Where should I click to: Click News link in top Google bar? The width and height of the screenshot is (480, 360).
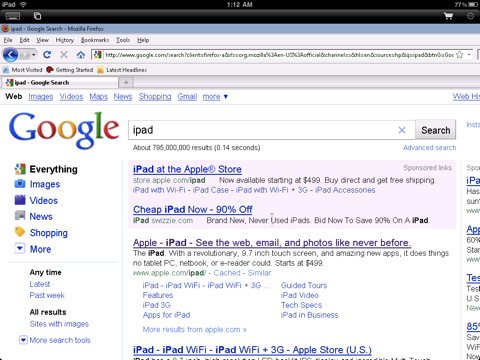(123, 97)
